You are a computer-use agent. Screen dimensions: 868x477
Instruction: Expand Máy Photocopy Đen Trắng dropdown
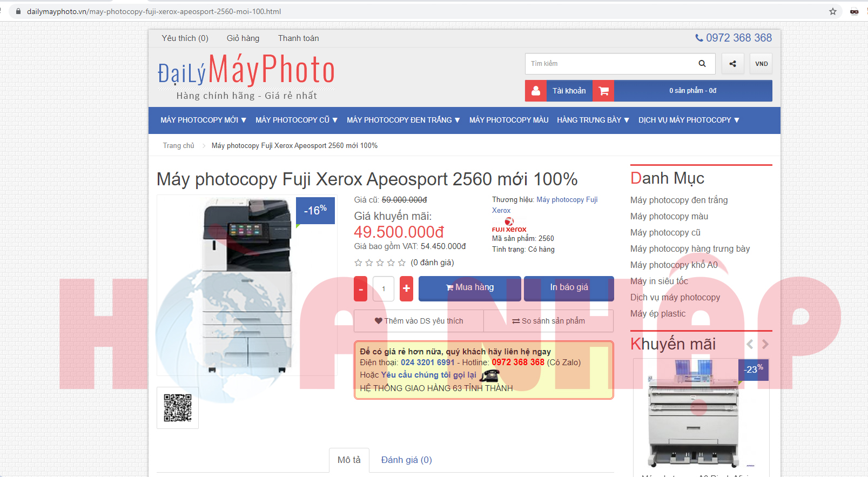click(403, 120)
